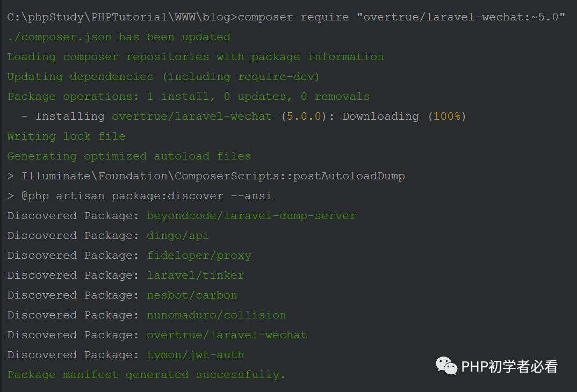Click the ComposerScripts::postAutoloadDump line
Screen dimensions: 577x392
point(206,176)
